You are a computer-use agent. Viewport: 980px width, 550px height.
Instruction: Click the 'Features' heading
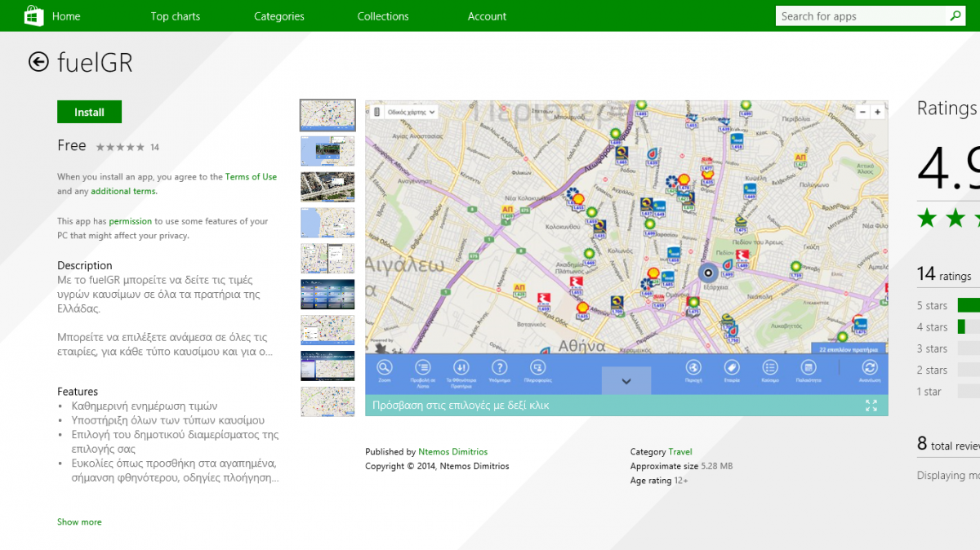click(x=78, y=392)
